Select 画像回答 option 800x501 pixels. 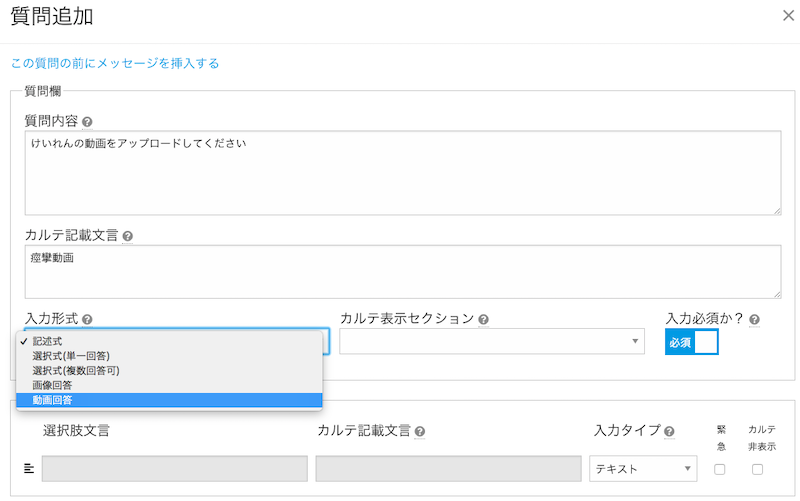[x=53, y=385]
